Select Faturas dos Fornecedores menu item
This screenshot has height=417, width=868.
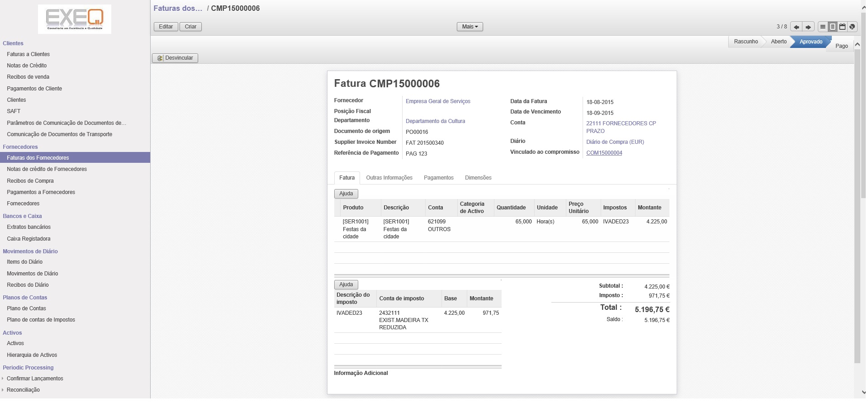pos(75,158)
